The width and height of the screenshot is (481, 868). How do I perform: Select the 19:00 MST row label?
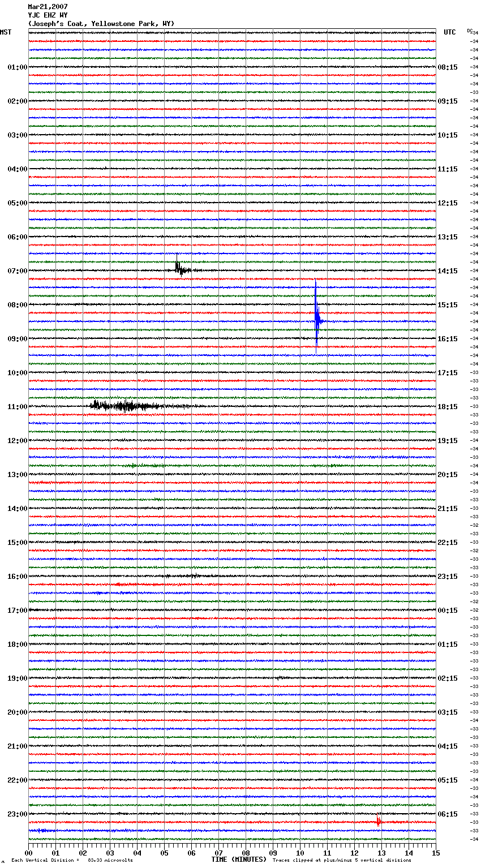pos(17,678)
